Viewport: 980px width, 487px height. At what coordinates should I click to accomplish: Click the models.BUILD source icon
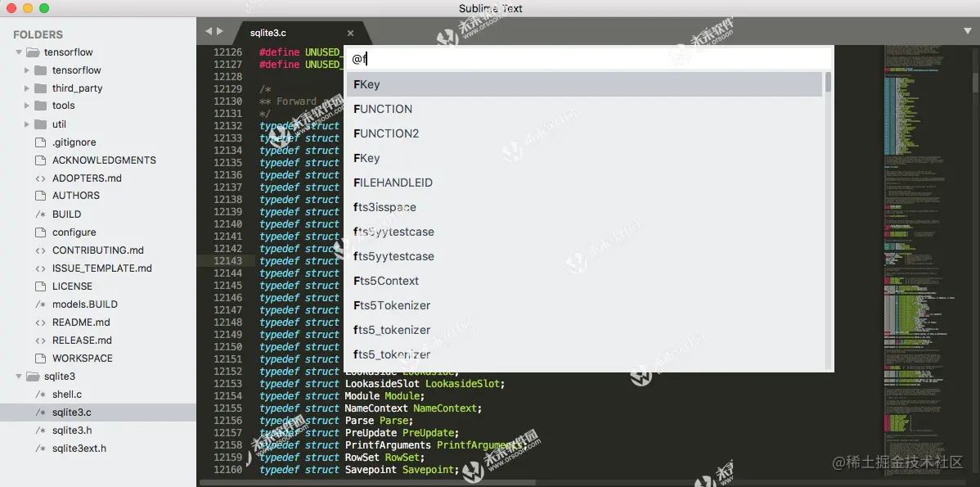point(41,304)
